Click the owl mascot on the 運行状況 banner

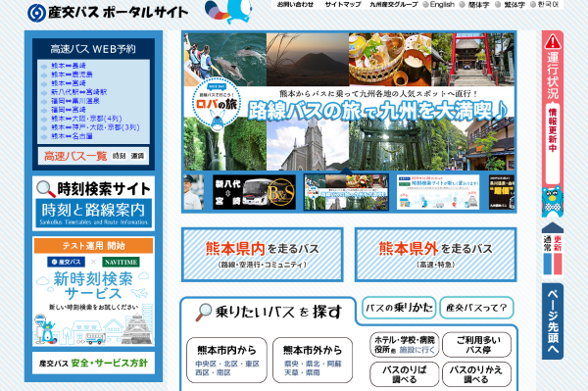click(553, 201)
